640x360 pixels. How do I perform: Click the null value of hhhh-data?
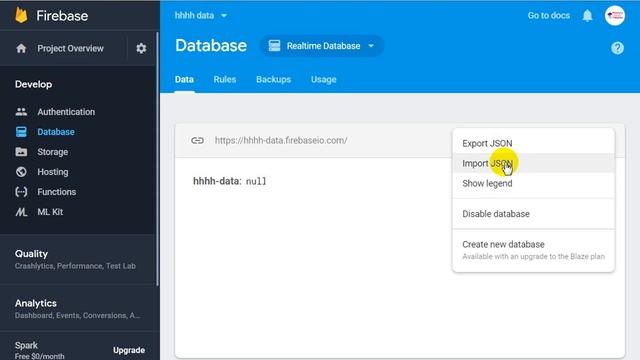[x=256, y=181]
